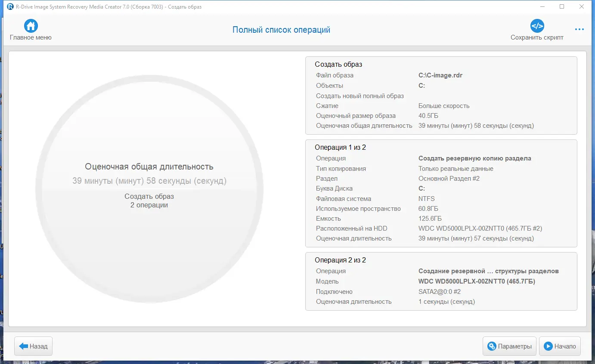Open Параметры settings
This screenshot has height=364, width=595.
509,346
